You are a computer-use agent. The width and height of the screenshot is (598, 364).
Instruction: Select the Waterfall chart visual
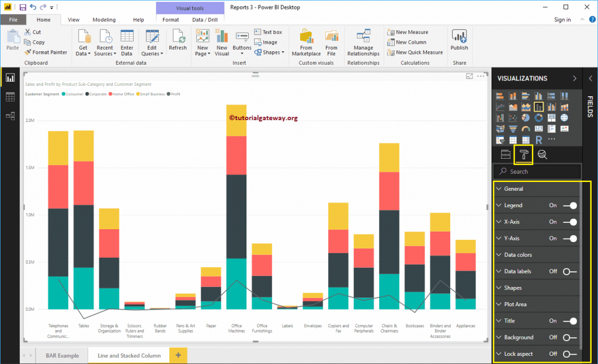(x=499, y=117)
